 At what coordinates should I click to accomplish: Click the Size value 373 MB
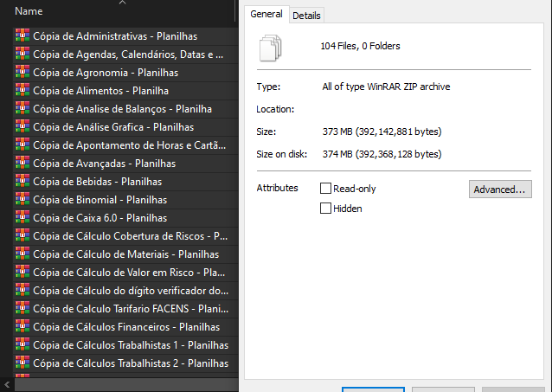(382, 132)
